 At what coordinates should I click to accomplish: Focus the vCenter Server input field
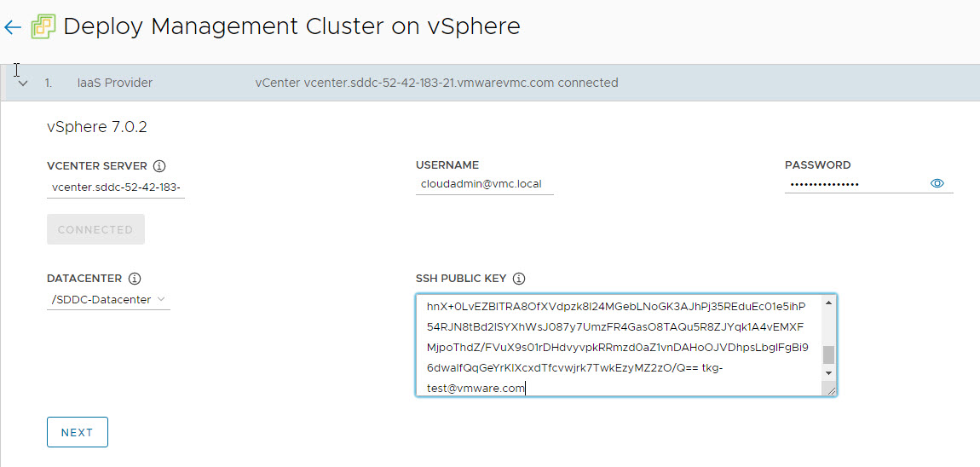coord(116,187)
